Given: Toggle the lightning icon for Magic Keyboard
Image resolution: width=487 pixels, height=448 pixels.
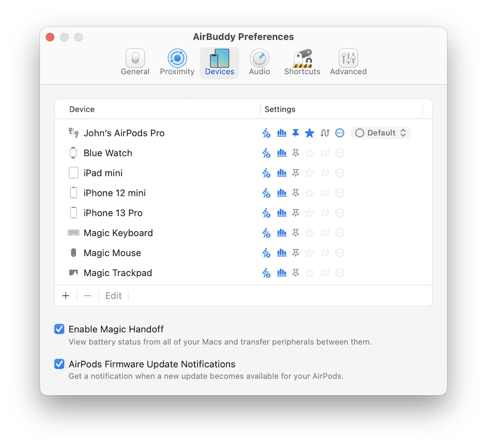Looking at the screenshot, I should 266,233.
